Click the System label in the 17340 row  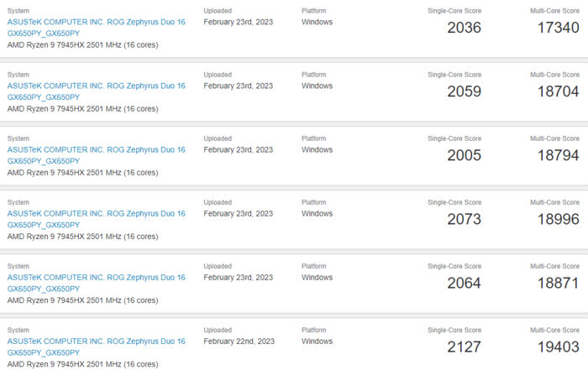pos(18,11)
